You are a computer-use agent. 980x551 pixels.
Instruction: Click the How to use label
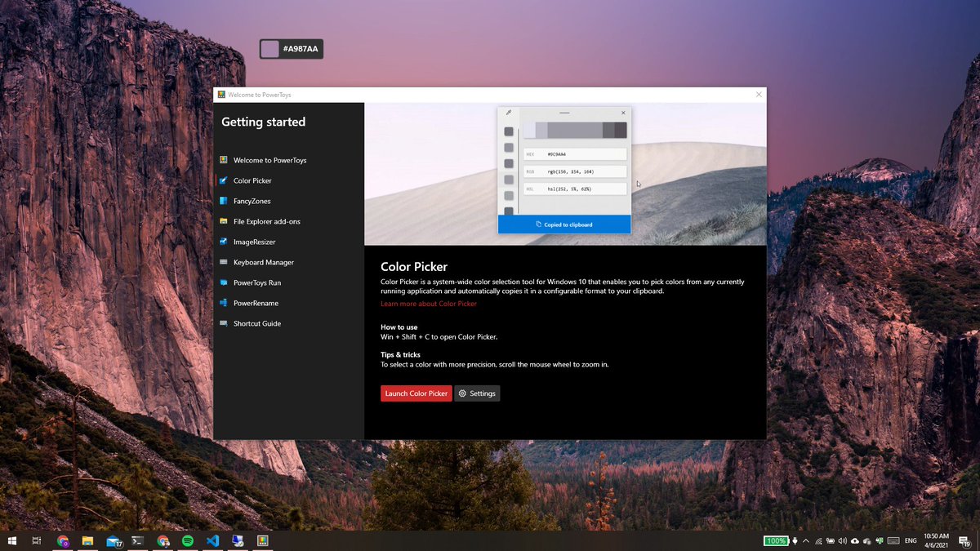[x=399, y=327]
